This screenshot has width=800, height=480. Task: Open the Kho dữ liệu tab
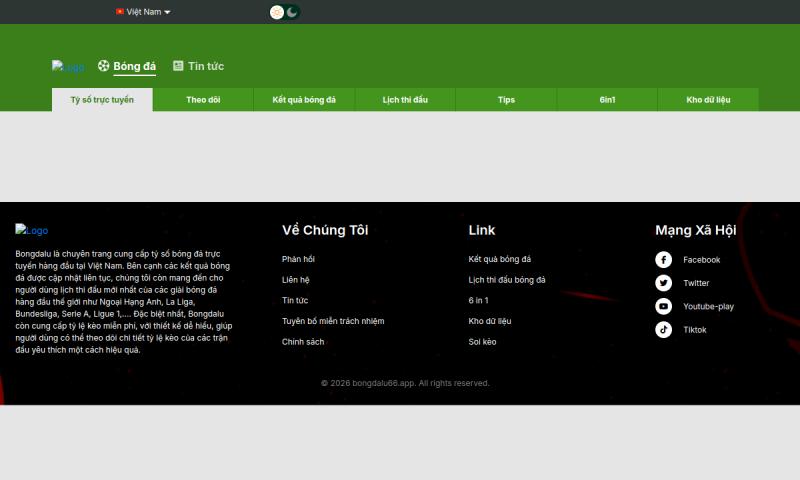tap(708, 100)
